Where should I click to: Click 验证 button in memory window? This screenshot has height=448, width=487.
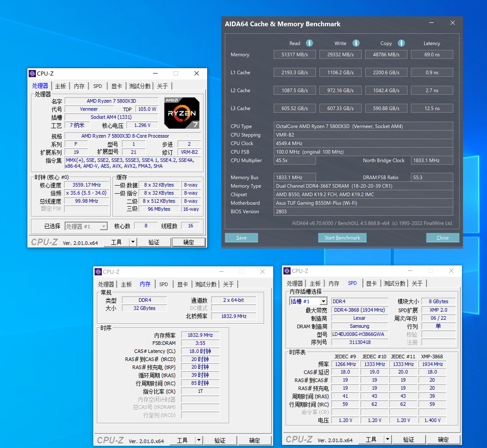[x=220, y=440]
